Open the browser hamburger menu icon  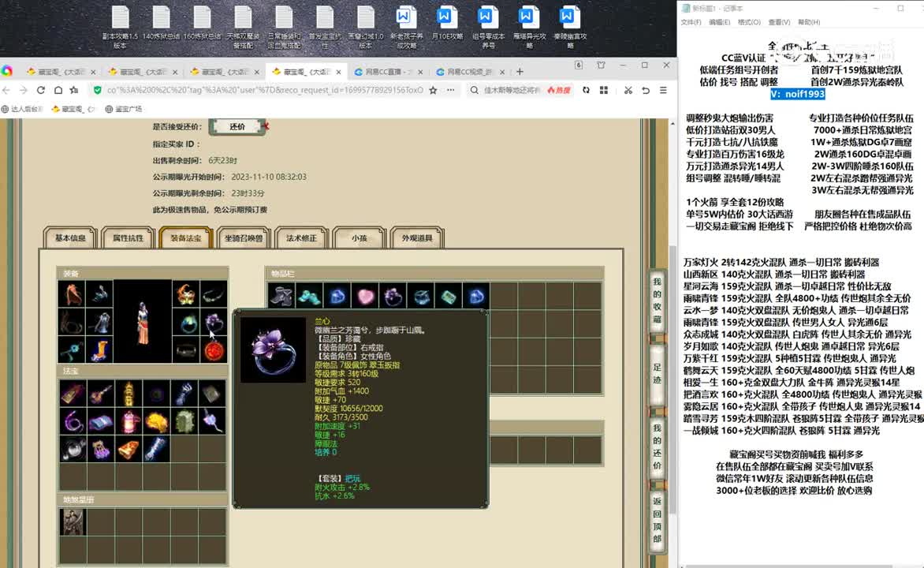pos(663,90)
